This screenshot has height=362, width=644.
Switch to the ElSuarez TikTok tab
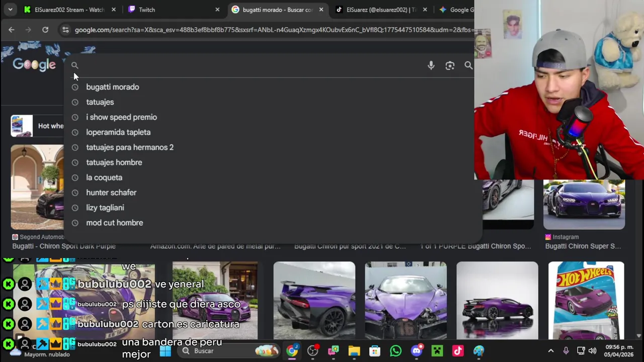coord(381,10)
